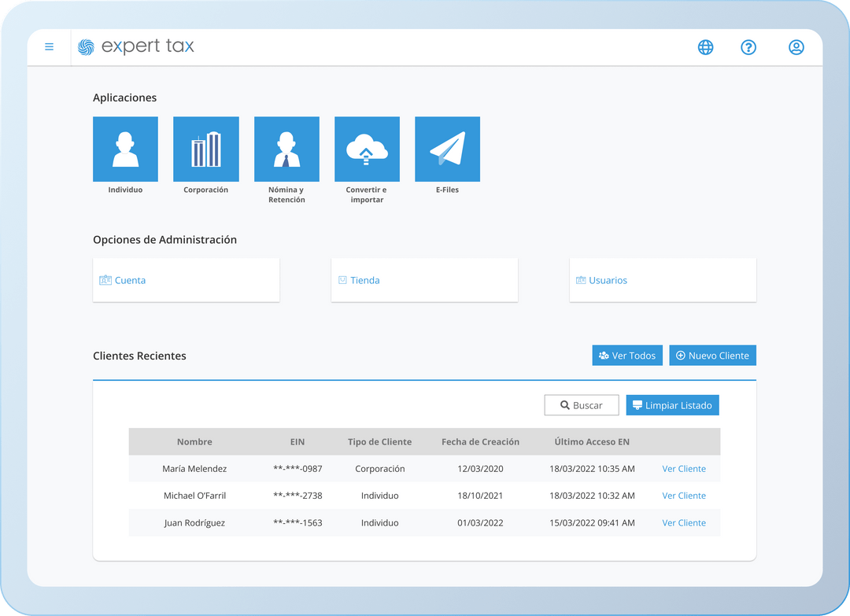The image size is (850, 616).
Task: Click the Ver Todos button
Action: 627,356
